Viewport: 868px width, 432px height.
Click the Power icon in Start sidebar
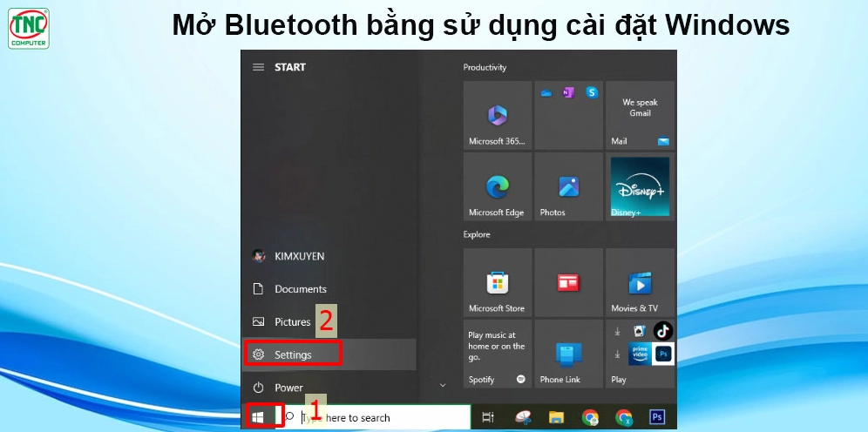pyautogui.click(x=258, y=388)
